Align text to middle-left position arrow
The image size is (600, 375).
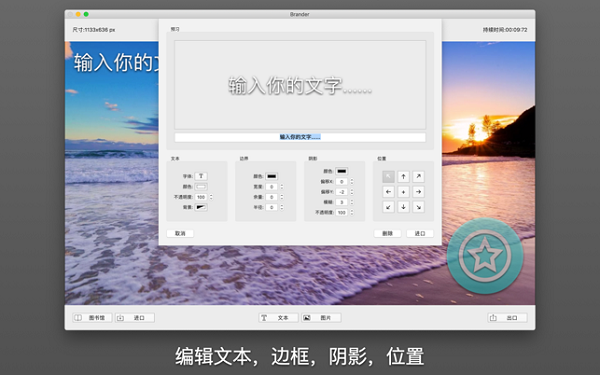(x=388, y=192)
